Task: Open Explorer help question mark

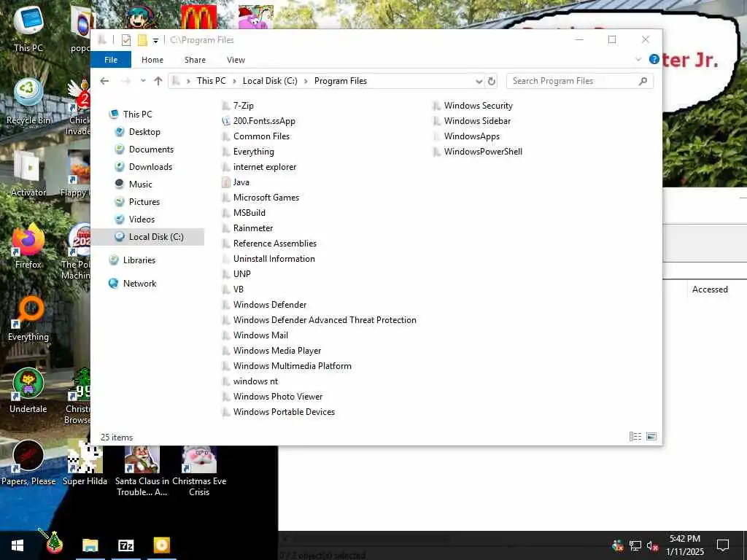Action: point(654,60)
